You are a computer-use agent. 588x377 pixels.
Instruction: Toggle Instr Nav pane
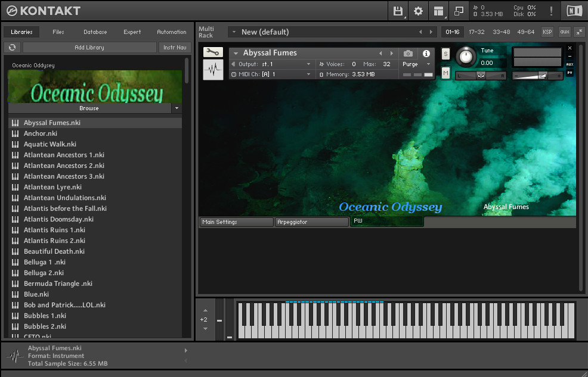click(175, 47)
